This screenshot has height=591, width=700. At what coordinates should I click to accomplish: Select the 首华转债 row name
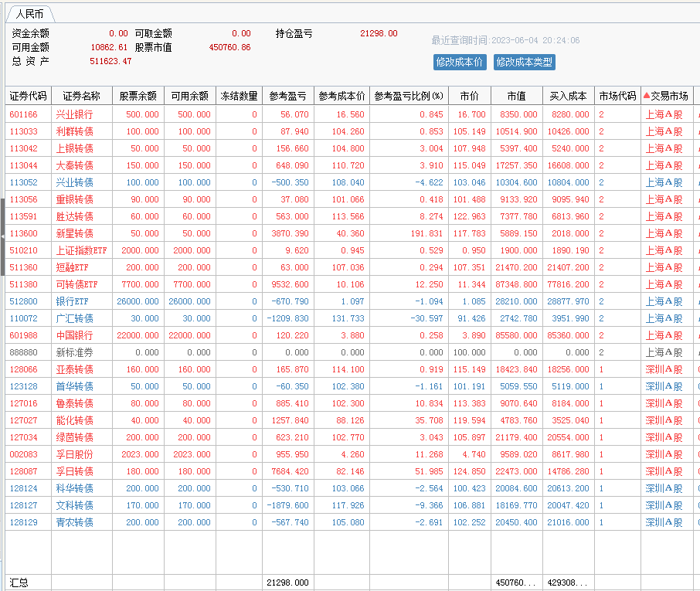[74, 386]
